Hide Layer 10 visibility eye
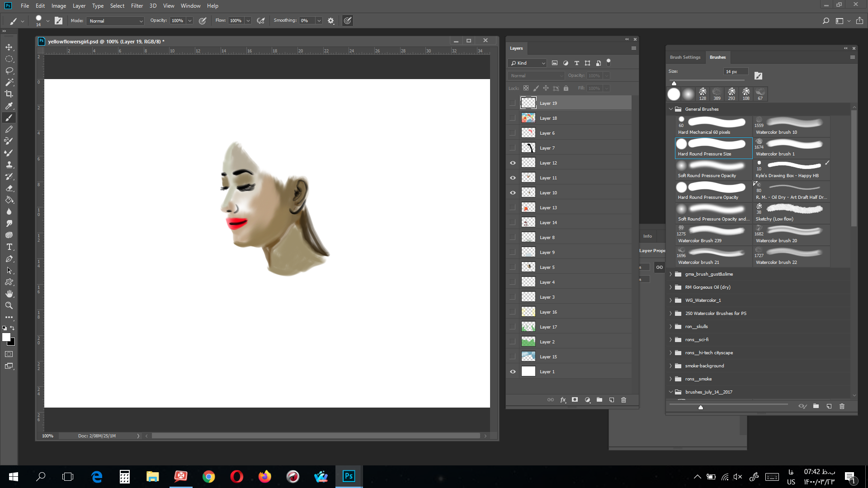This screenshot has height=488, width=868. tap(513, 193)
